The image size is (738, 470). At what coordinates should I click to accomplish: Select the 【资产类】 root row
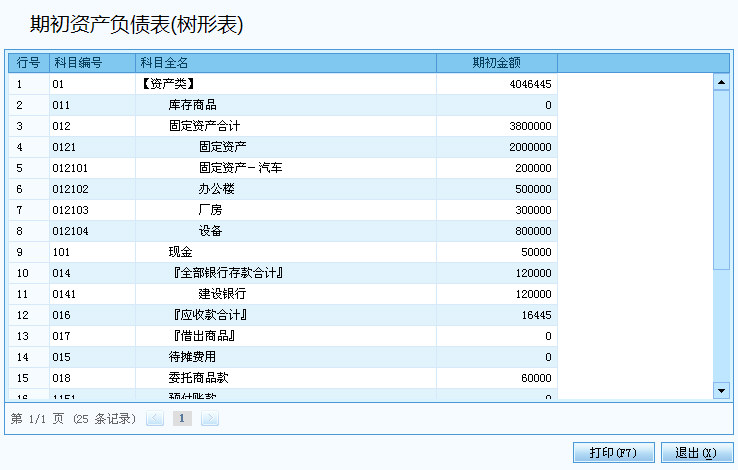tap(166, 84)
